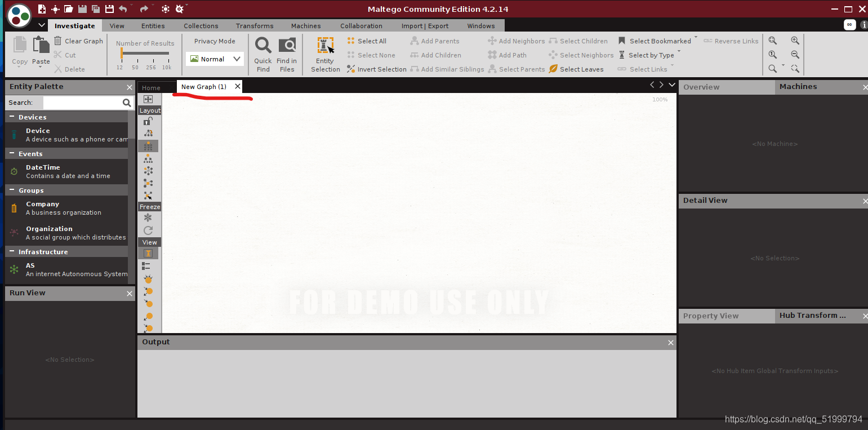
Task: Click Select Leaves leaf icon
Action: click(553, 69)
